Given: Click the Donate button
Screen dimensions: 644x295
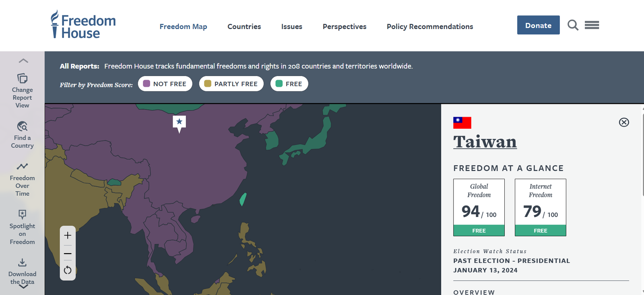Looking at the screenshot, I should [x=538, y=25].
